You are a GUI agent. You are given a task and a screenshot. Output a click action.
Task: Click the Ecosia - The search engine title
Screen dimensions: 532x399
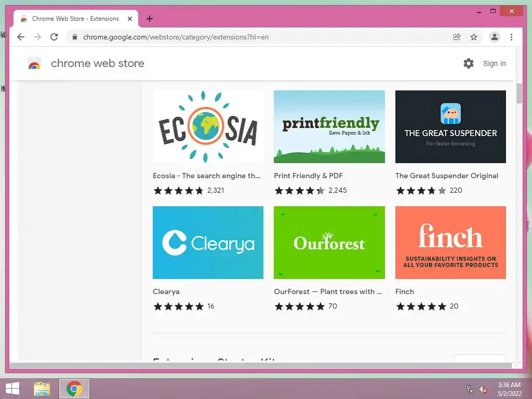[206, 176]
